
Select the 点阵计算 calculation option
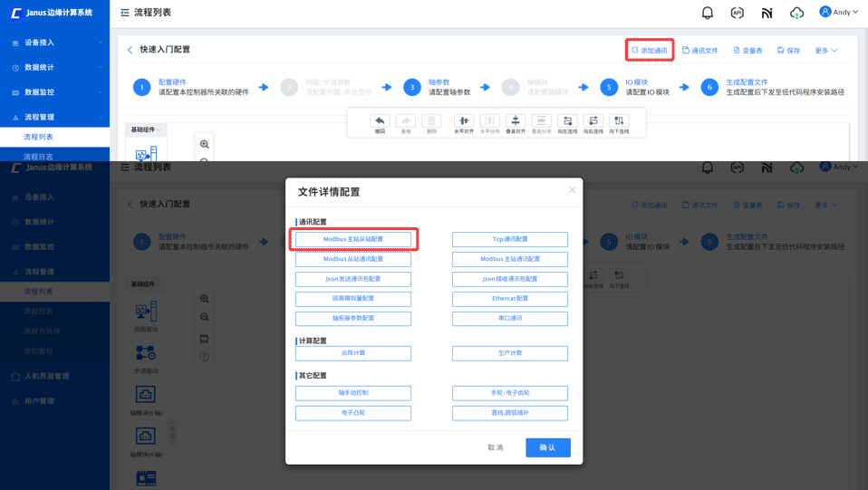tap(353, 353)
